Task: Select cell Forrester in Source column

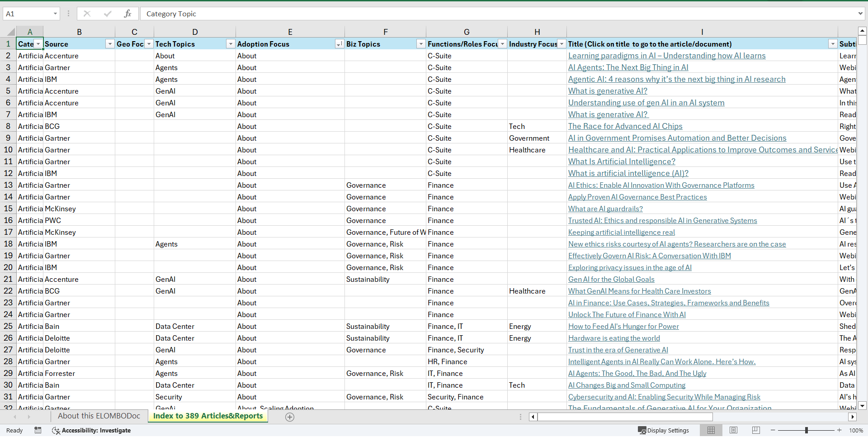Action: pos(79,373)
